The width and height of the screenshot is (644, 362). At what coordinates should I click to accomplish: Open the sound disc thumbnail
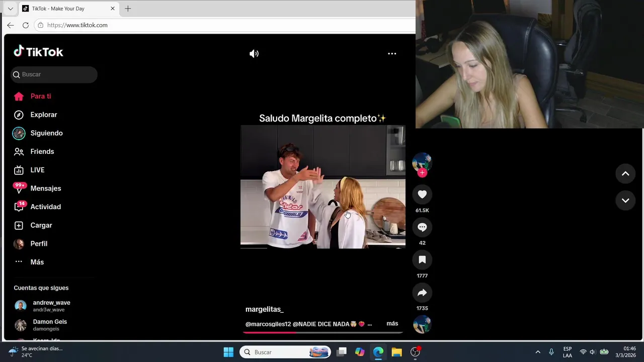(x=422, y=324)
